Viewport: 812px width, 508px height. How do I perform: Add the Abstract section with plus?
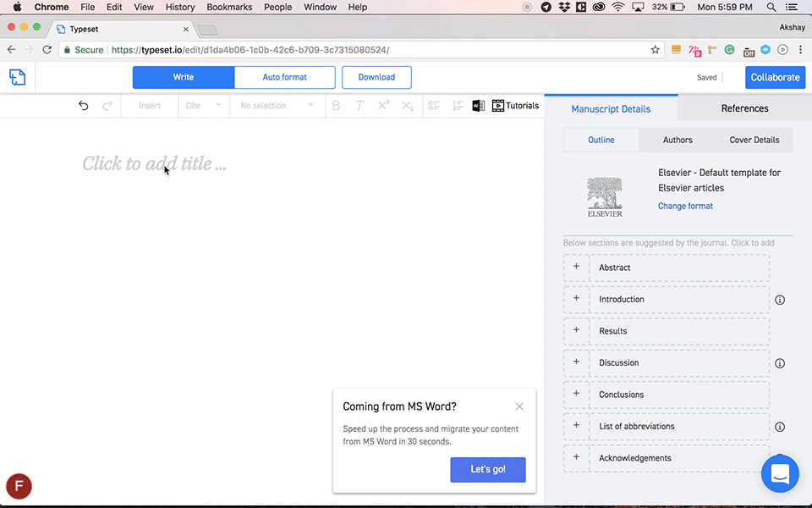pos(576,267)
